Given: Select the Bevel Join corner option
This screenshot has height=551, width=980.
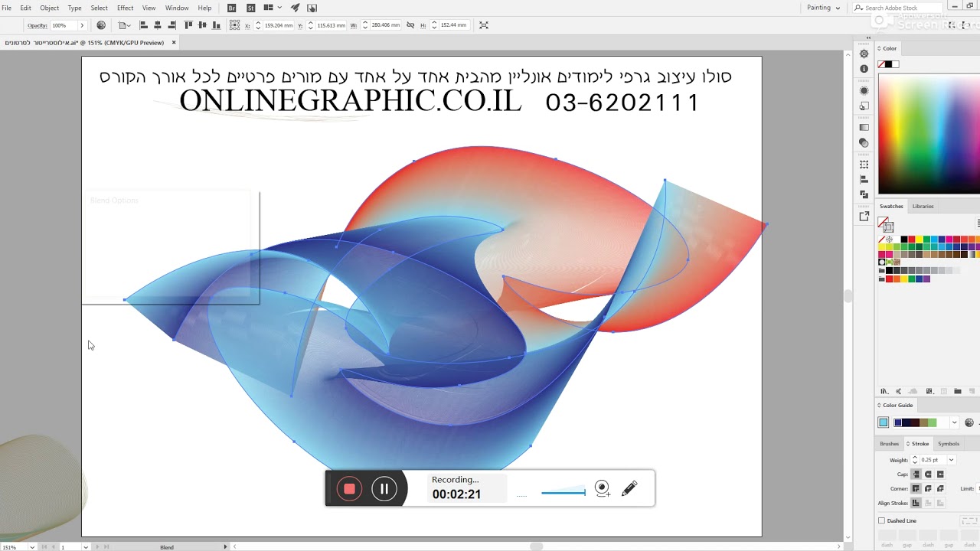Looking at the screenshot, I should pyautogui.click(x=941, y=488).
